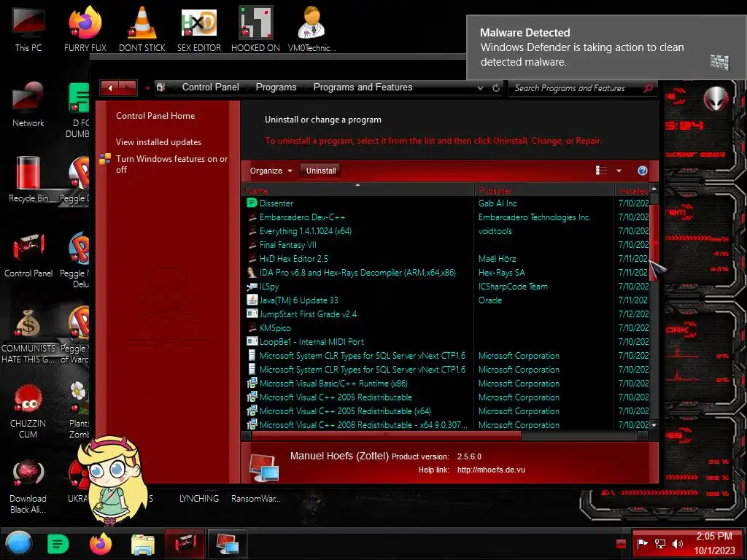Viewport: 747px width, 560px height.
Task: Select Everything 1.4.1.1024 (x64)
Action: pos(447,231)
